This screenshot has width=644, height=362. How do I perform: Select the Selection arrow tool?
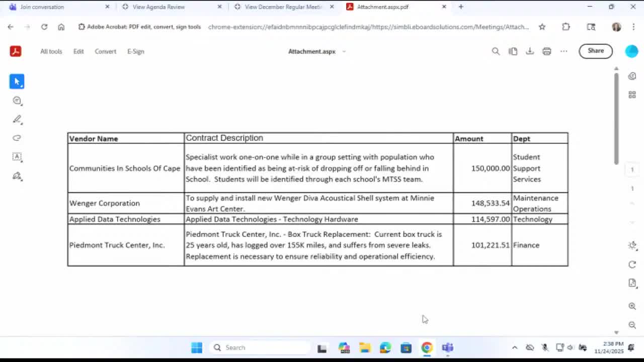[17, 81]
